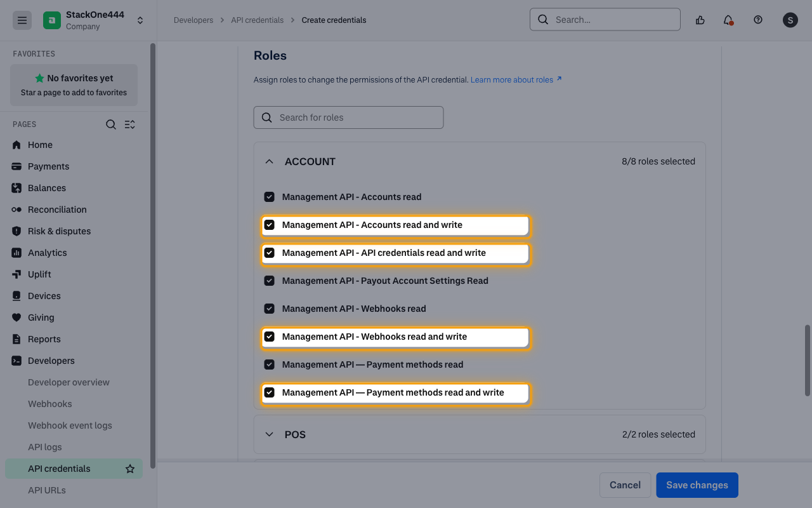Click the search pages magnifier icon
This screenshot has width=812, height=508.
(111, 124)
